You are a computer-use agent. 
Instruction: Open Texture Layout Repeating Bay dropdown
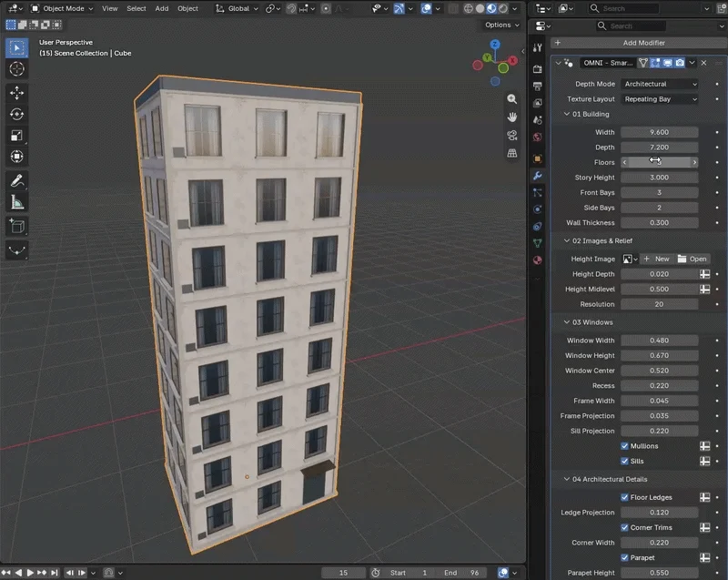659,99
